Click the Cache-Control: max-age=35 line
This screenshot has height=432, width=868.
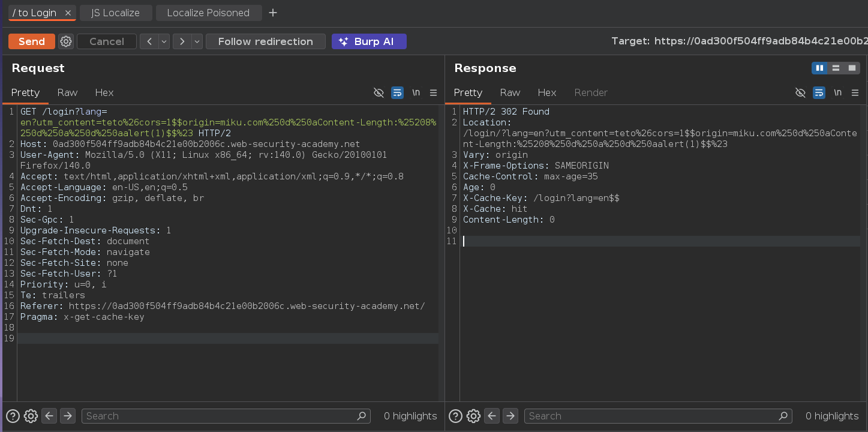530,176
